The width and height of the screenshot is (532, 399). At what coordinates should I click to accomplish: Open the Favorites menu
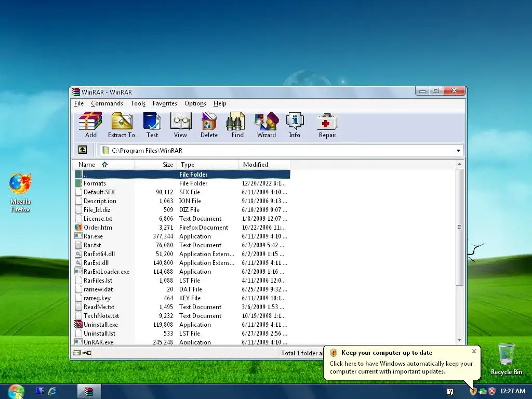pos(165,103)
